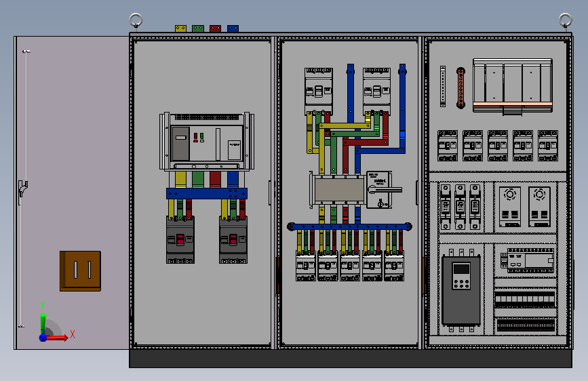
Task: Select the copper earth bar in right compartment
Action: 461,88
